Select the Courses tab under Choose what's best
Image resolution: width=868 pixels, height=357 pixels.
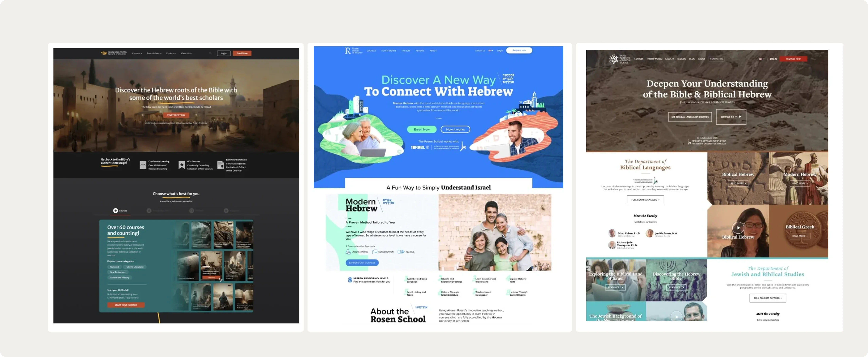tap(120, 211)
